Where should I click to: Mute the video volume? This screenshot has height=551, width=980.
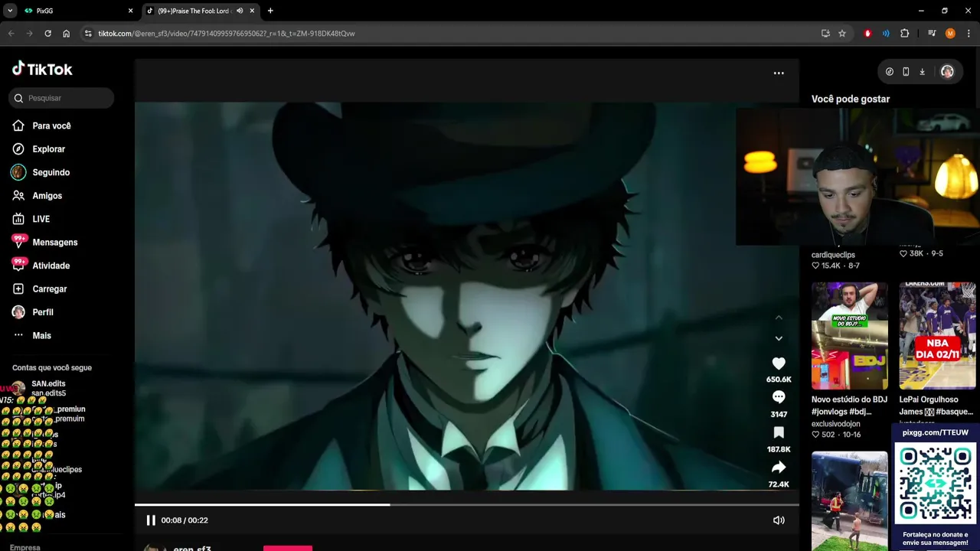point(779,520)
